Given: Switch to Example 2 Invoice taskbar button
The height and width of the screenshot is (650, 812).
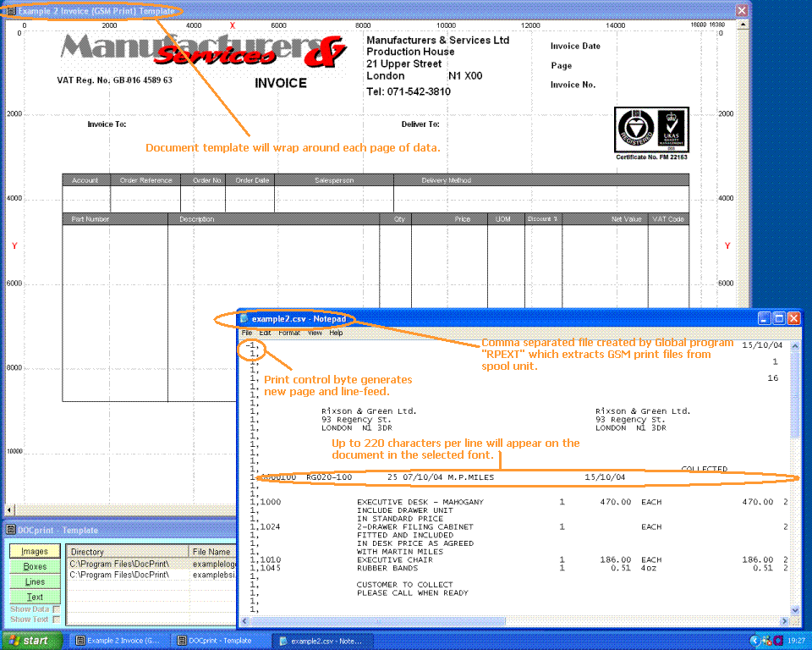Looking at the screenshot, I should click(x=118, y=641).
